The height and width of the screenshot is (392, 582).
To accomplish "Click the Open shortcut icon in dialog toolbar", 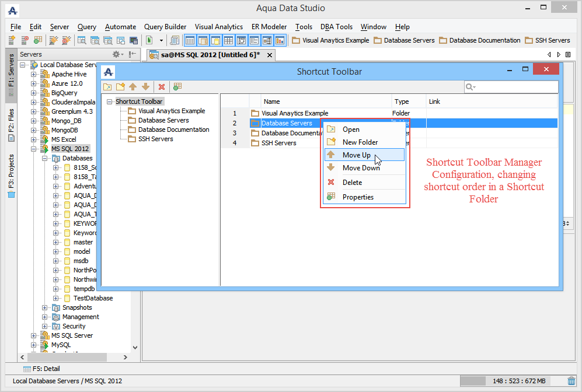I will click(107, 87).
